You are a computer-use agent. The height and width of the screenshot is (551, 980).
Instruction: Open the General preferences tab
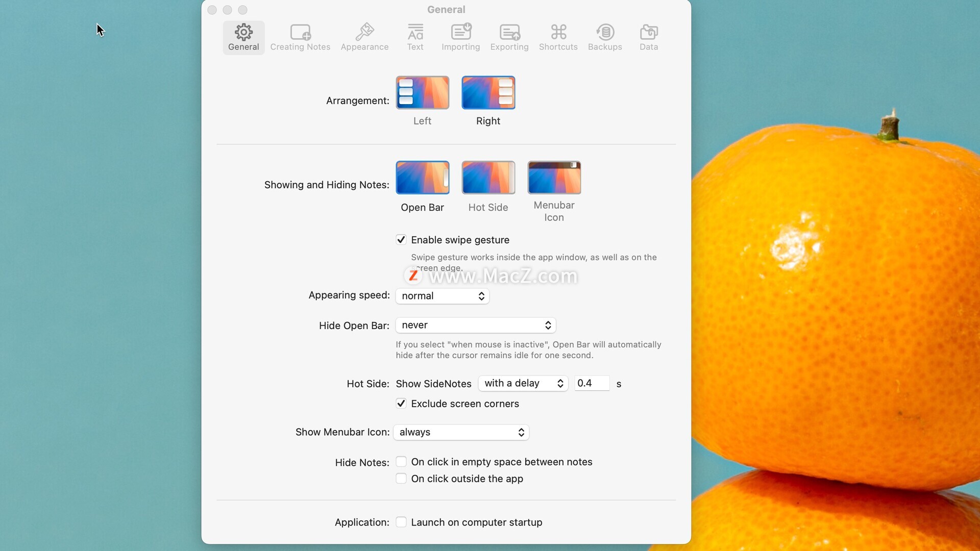(243, 38)
